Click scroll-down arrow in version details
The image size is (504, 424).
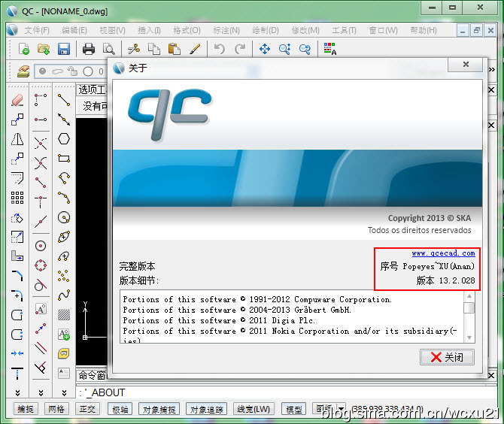[x=469, y=338]
